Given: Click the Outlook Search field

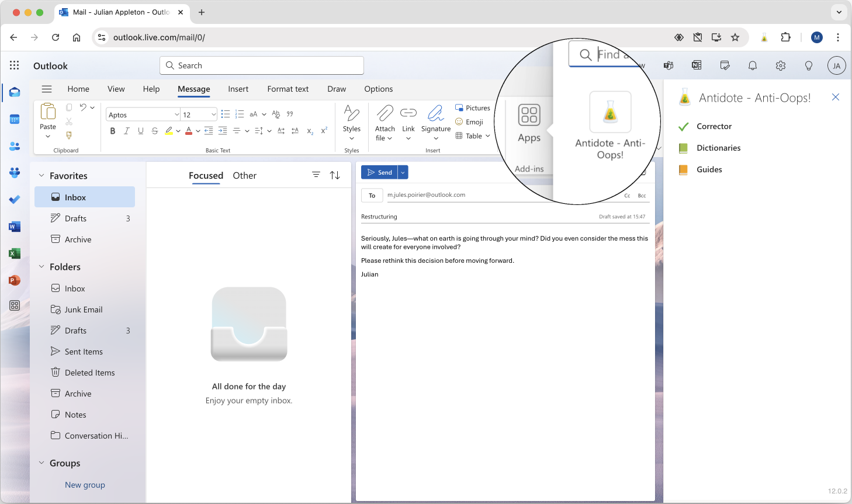Looking at the screenshot, I should click(x=262, y=65).
